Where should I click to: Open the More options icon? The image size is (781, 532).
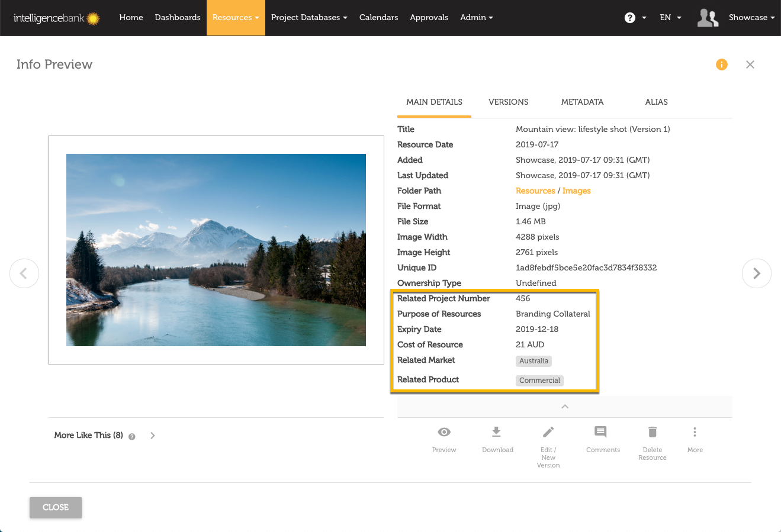click(x=695, y=432)
